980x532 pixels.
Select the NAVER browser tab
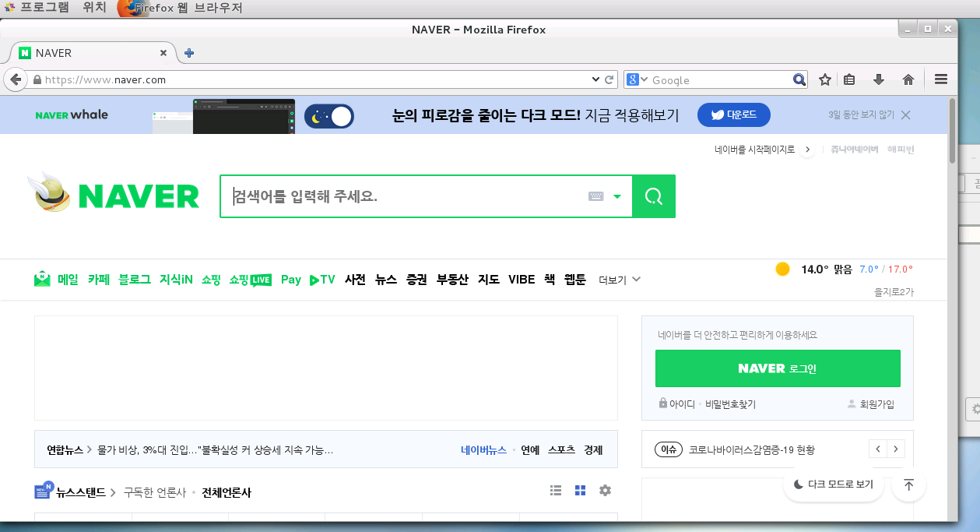tap(92, 53)
